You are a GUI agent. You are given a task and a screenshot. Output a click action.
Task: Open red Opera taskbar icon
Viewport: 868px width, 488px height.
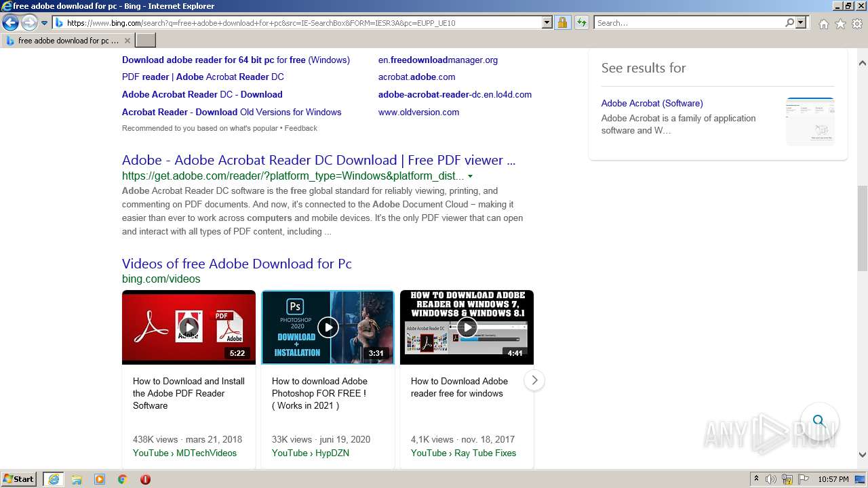click(x=145, y=479)
